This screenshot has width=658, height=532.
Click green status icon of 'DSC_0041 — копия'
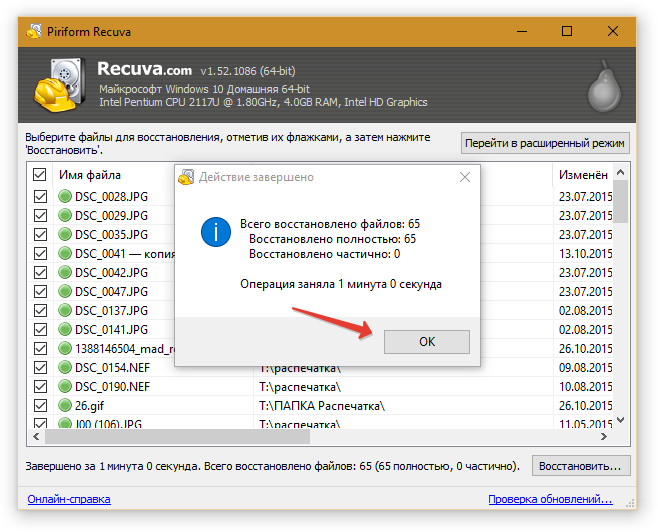[x=65, y=253]
